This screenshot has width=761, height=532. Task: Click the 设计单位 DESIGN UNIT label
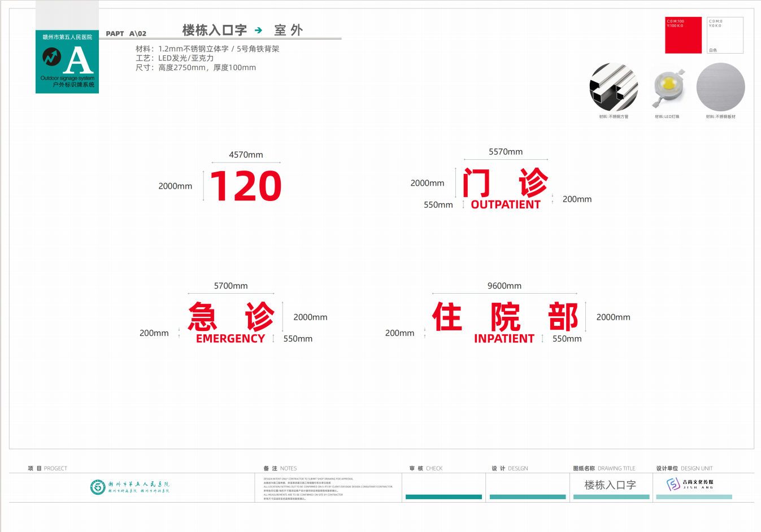684,468
